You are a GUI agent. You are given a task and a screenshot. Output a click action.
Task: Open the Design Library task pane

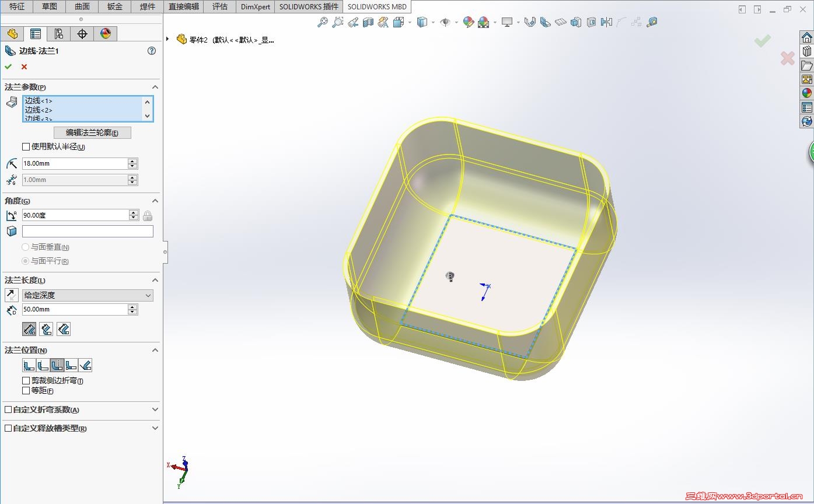807,51
